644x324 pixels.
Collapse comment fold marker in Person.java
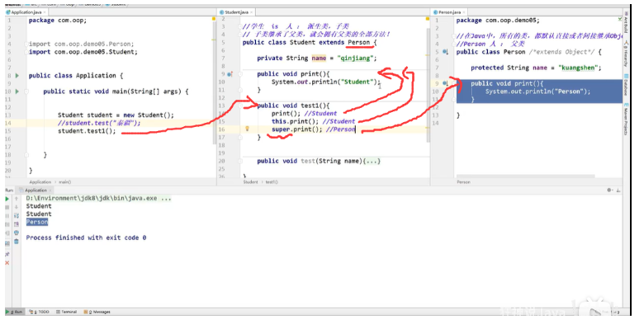click(x=453, y=36)
